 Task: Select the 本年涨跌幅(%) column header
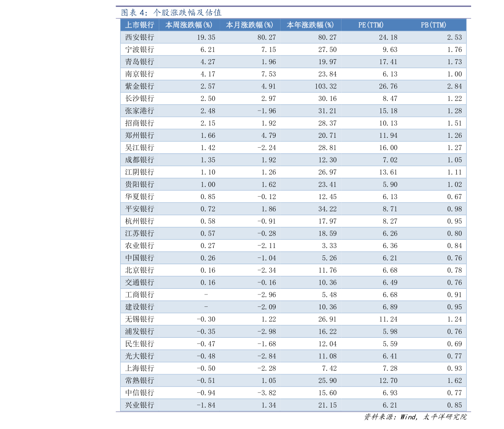310,25
